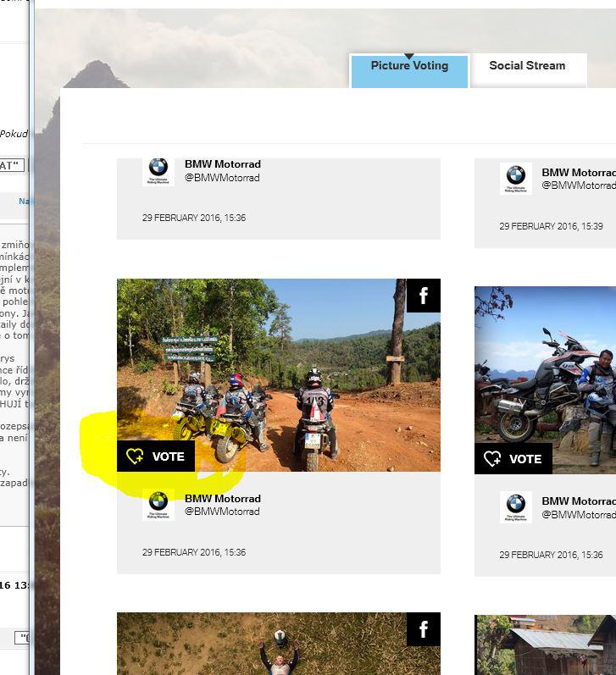616x675 pixels.
Task: Click BMW logo avatar in top-left card
Action: pyautogui.click(x=158, y=170)
